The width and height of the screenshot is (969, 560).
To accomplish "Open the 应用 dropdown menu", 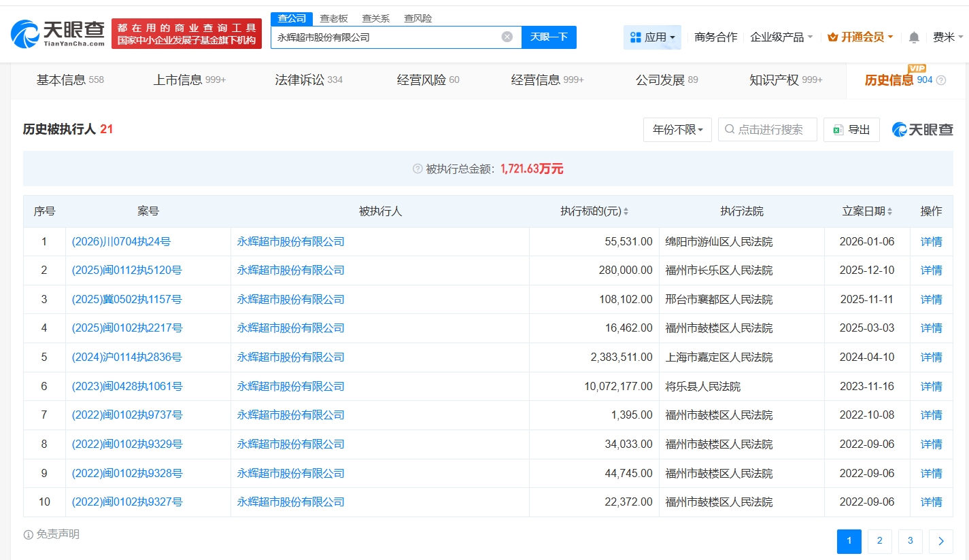I will (652, 37).
